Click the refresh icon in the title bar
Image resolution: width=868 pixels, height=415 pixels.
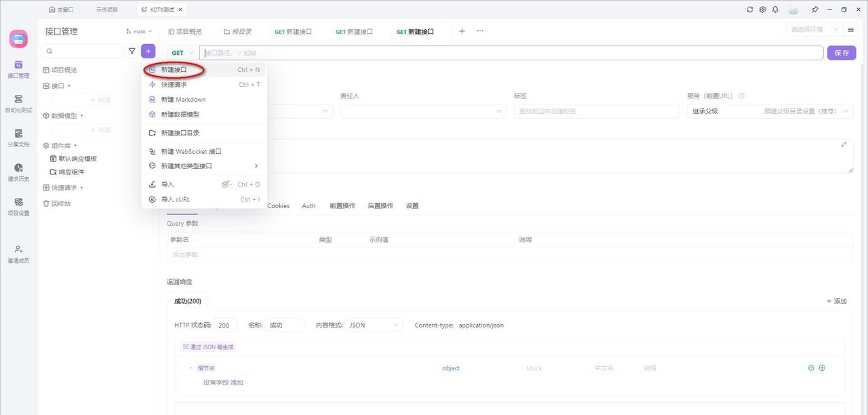point(751,9)
